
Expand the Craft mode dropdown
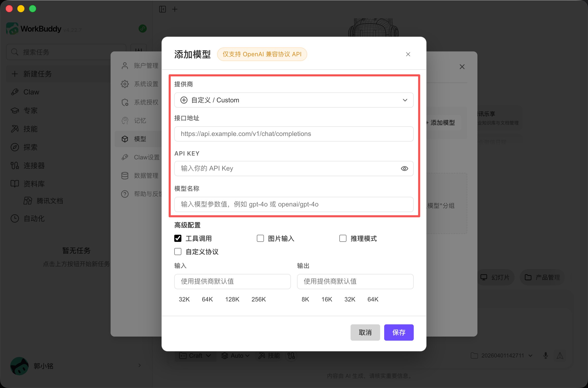click(x=196, y=355)
